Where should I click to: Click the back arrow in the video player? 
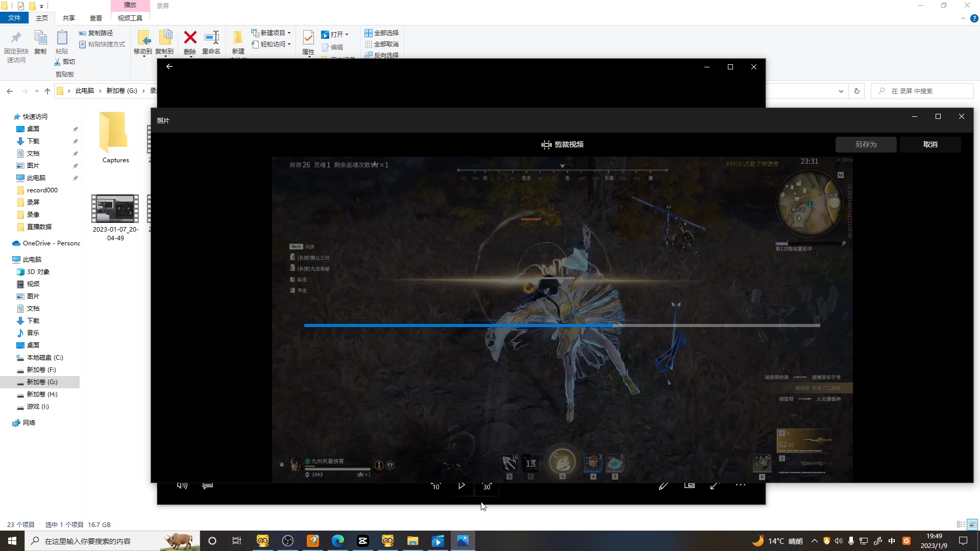[x=169, y=66]
